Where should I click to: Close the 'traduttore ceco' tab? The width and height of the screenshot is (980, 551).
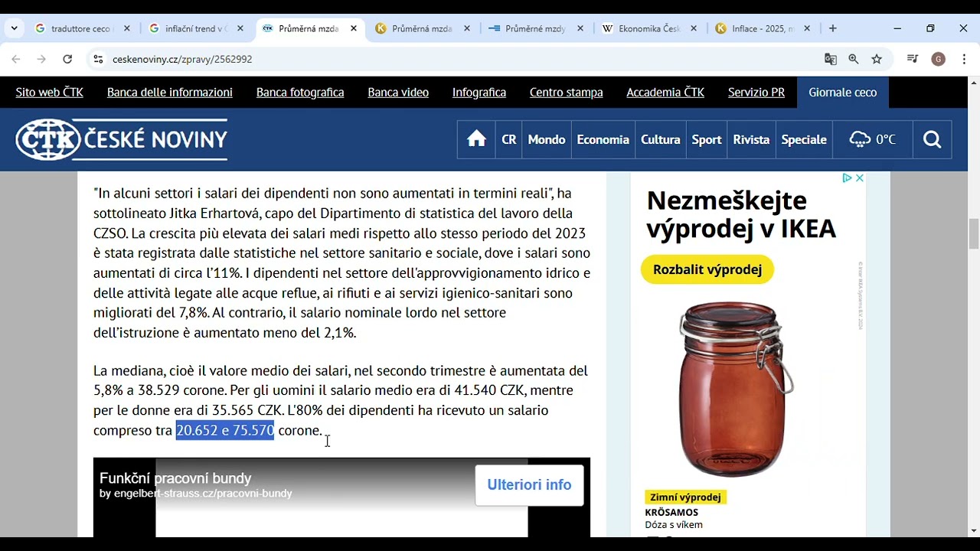tap(127, 28)
